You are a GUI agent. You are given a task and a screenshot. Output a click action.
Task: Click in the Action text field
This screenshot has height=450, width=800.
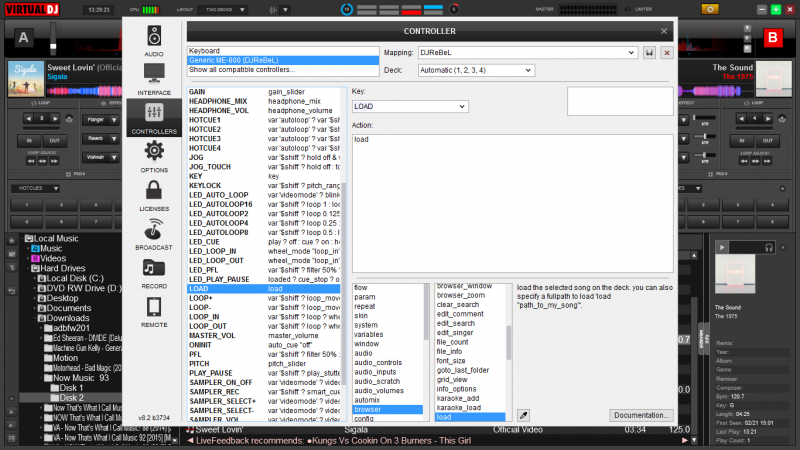512,203
